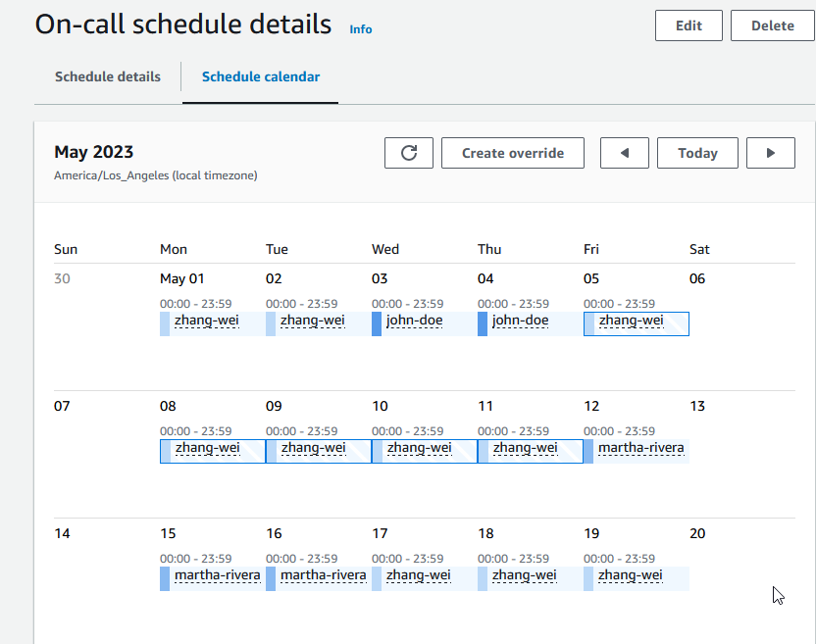Open the Create override dialog
816x644 pixels.
coord(512,153)
